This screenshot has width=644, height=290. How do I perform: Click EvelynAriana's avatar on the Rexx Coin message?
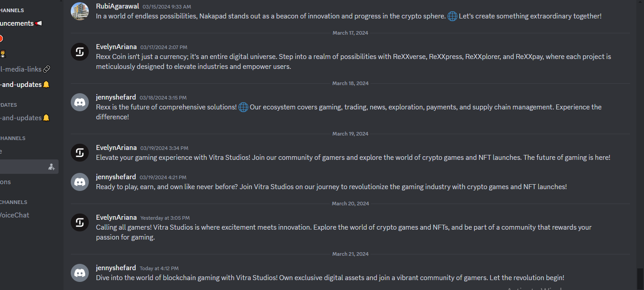pos(80,52)
